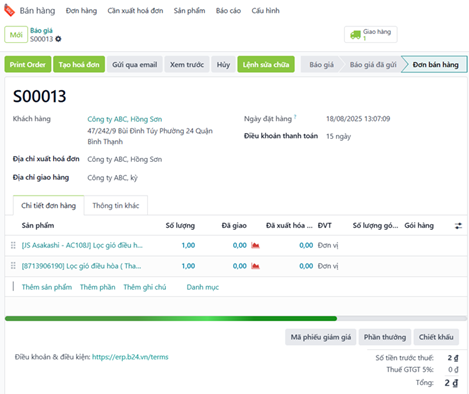
Task: Select the Báo giá status stage
Action: click(321, 64)
